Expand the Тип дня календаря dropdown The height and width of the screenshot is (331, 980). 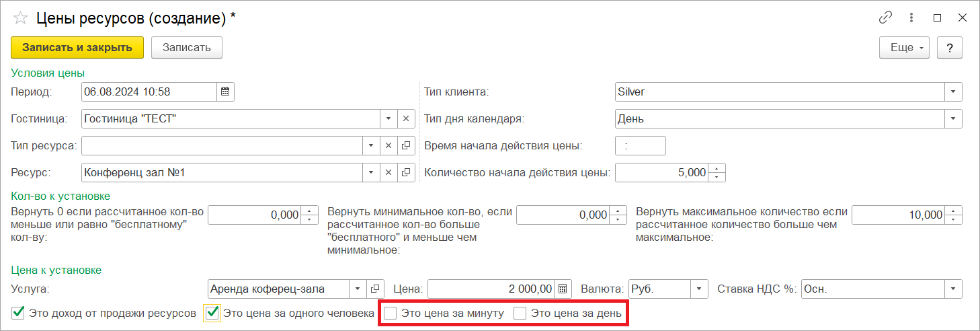coord(954,118)
